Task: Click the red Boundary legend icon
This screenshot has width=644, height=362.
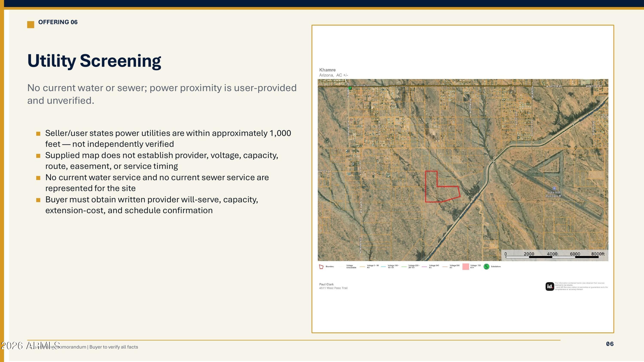Action: (x=321, y=267)
